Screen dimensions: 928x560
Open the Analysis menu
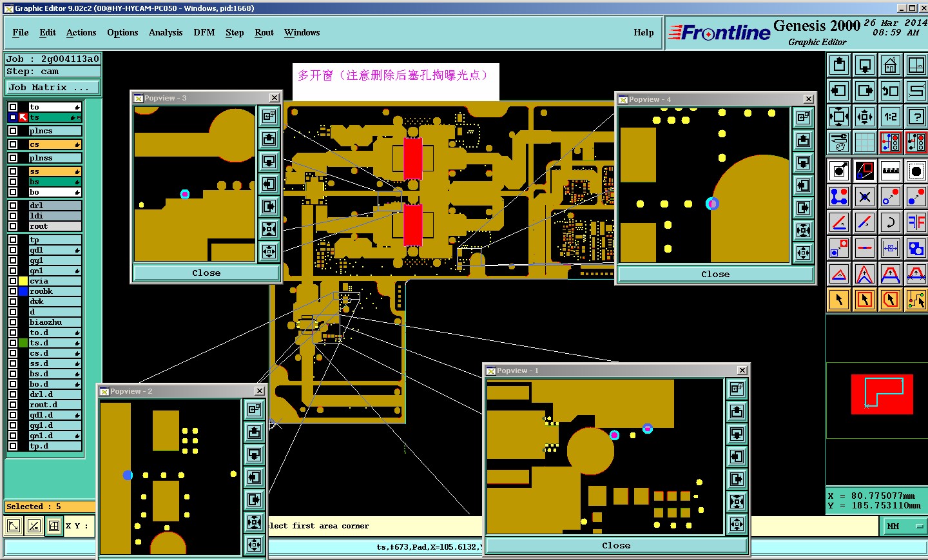pyautogui.click(x=166, y=32)
